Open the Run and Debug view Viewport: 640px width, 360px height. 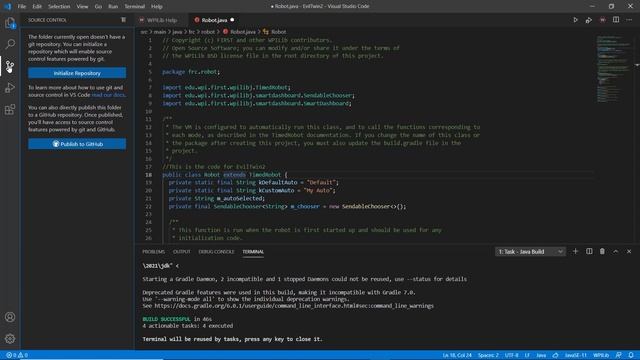10,87
